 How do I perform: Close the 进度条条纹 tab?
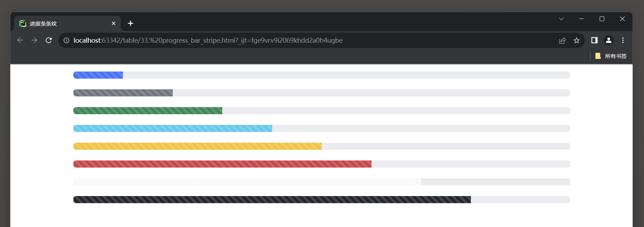coord(114,23)
